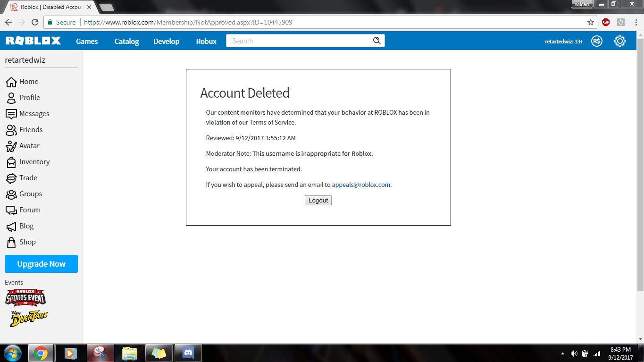Click the "Moderator Note" username line
This screenshot has width=644, height=362.
point(290,153)
